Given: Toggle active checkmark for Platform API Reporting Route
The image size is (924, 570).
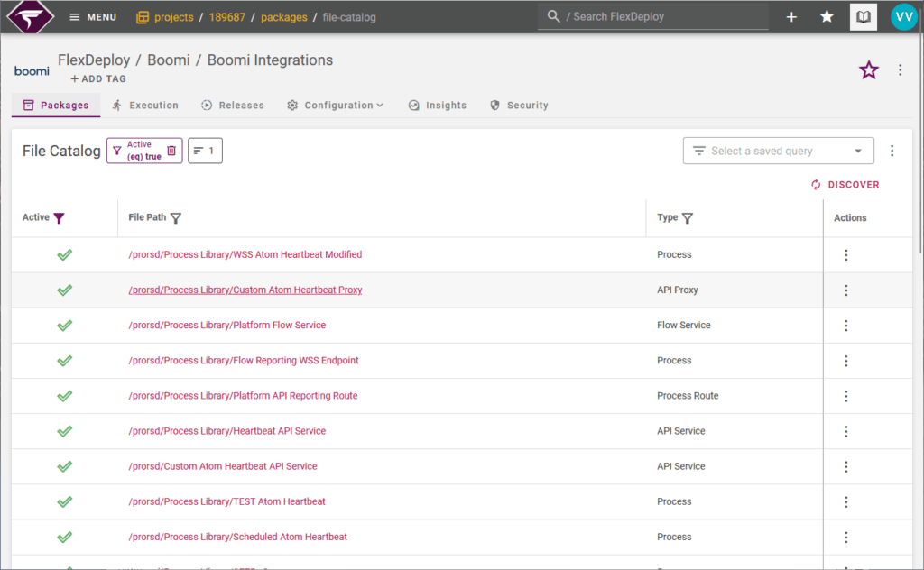Looking at the screenshot, I should (x=65, y=396).
